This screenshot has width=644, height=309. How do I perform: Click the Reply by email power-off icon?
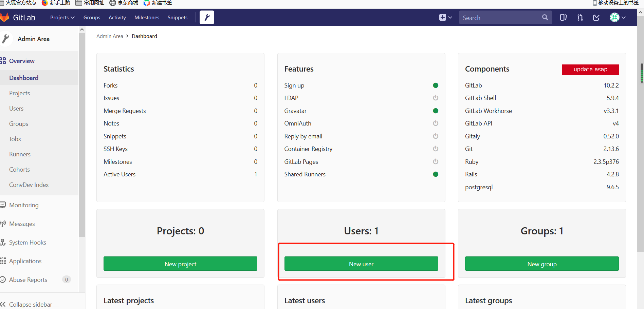[436, 136]
